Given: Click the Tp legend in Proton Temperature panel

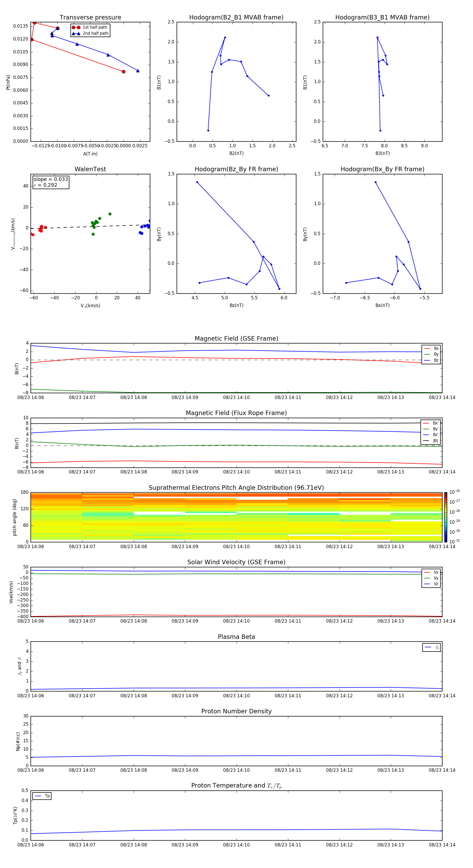Looking at the screenshot, I should coord(42,796).
